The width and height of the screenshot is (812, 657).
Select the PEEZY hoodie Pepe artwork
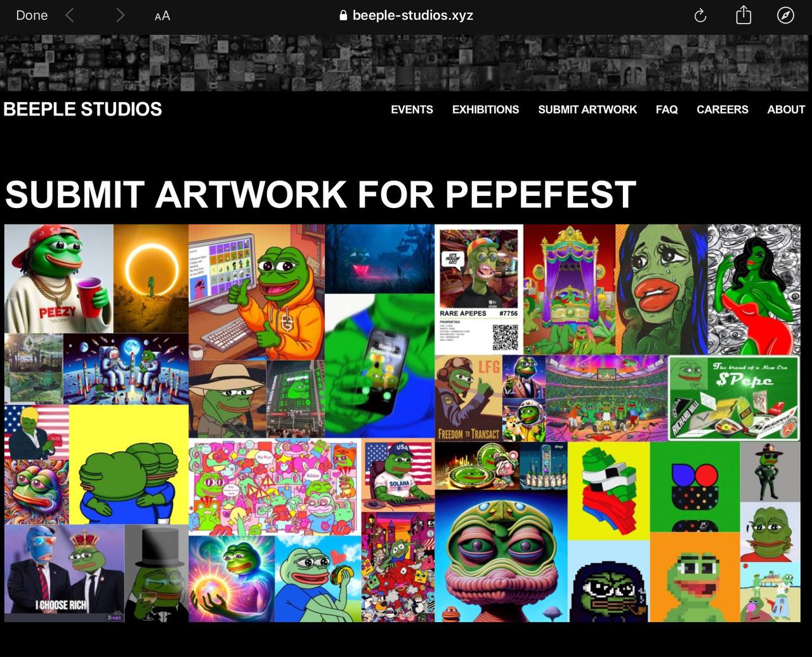coord(59,278)
